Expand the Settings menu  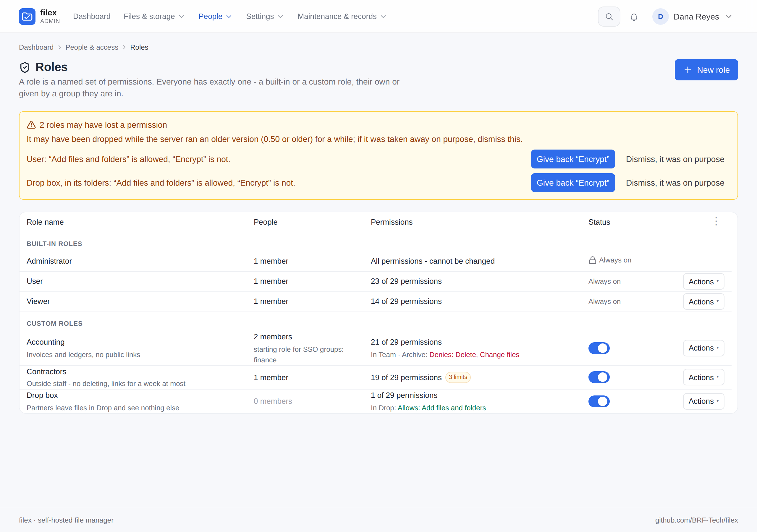point(265,17)
